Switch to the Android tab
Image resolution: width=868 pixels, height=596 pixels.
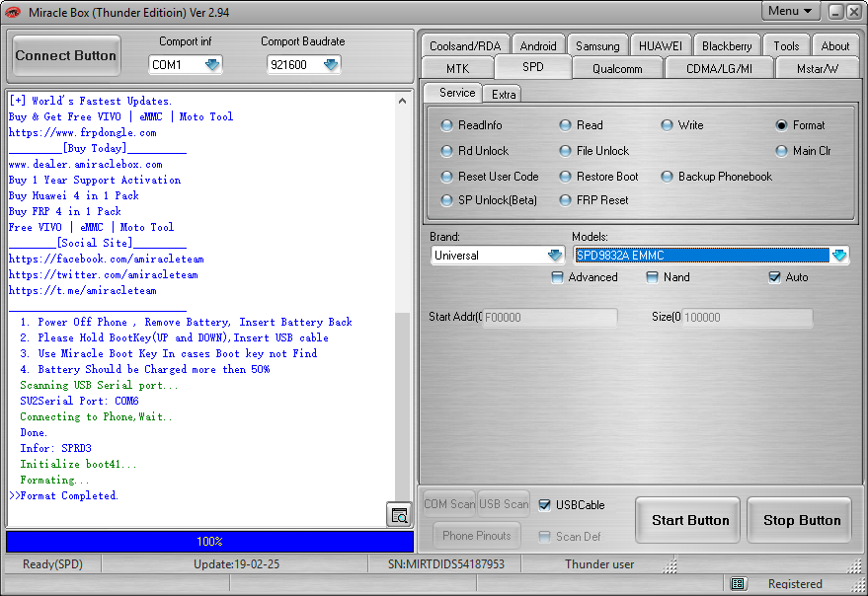click(x=538, y=46)
